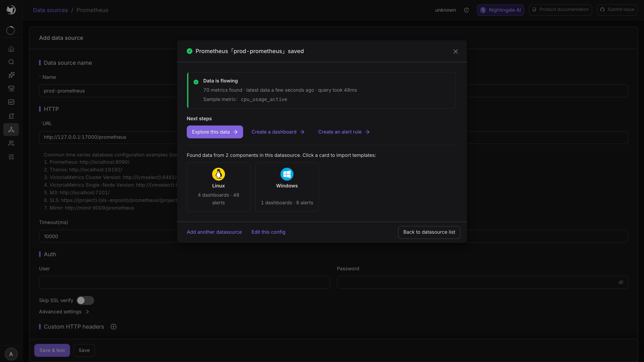The height and width of the screenshot is (362, 644).
Task: Select the Linux templates card
Action: 219,187
